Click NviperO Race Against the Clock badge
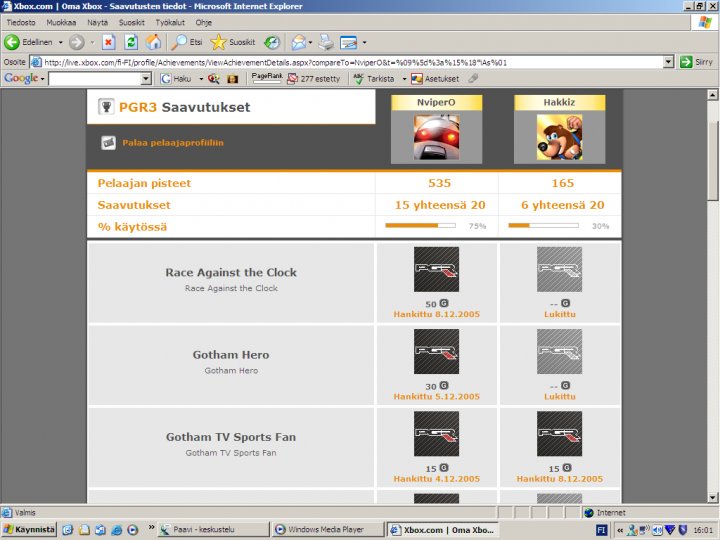This screenshot has width=720, height=540. pyautogui.click(x=436, y=270)
